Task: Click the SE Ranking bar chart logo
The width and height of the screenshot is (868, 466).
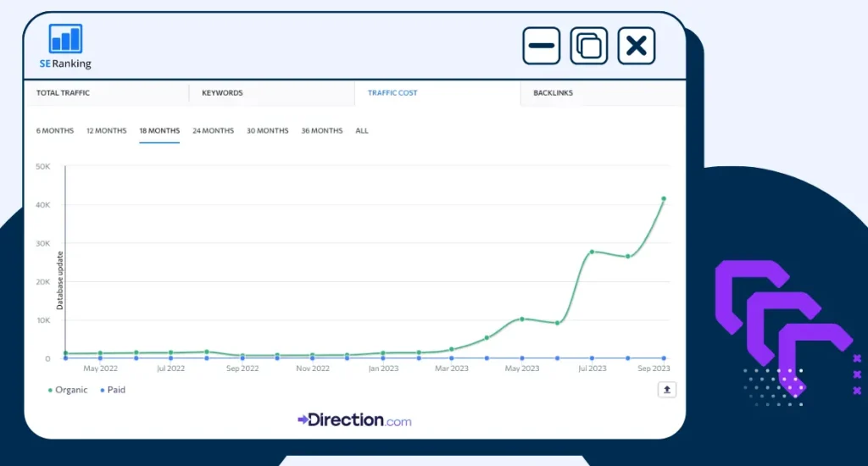Action: (x=65, y=39)
